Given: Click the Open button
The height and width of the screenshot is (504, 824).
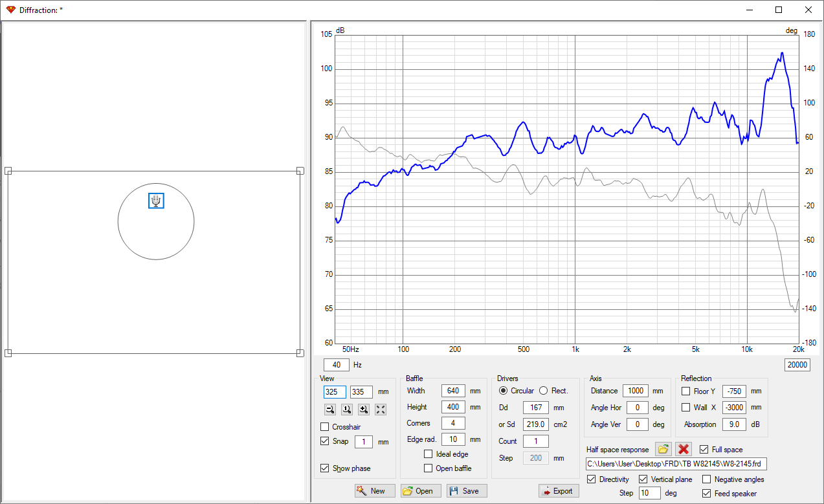Looking at the screenshot, I should click(421, 491).
